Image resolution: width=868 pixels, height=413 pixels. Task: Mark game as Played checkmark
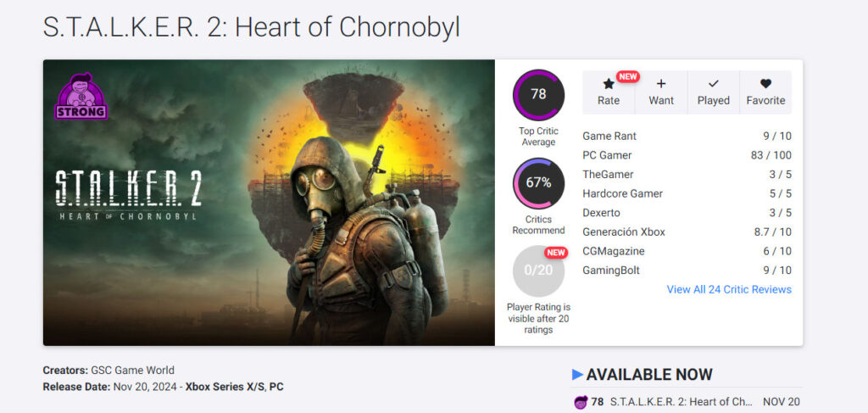tap(713, 84)
